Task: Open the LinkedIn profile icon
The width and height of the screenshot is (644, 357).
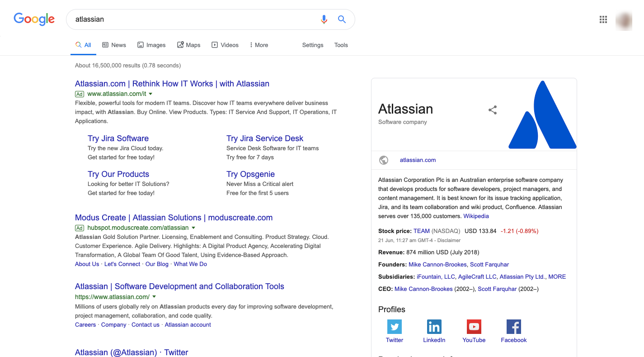Action: pyautogui.click(x=434, y=327)
